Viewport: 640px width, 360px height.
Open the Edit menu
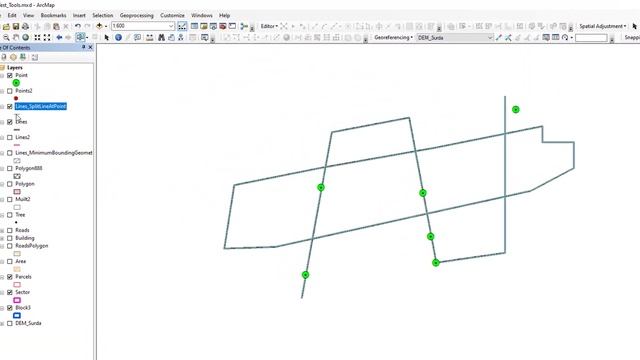[12, 16]
